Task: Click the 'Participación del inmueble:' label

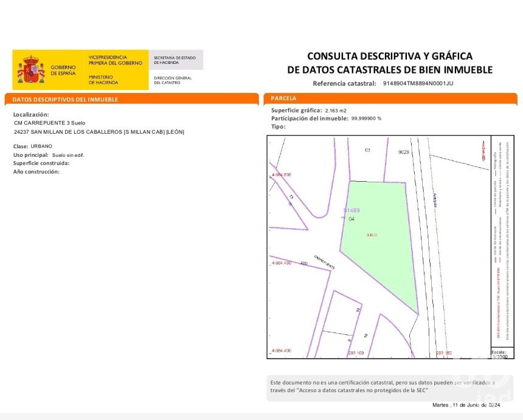Action: 310,119
